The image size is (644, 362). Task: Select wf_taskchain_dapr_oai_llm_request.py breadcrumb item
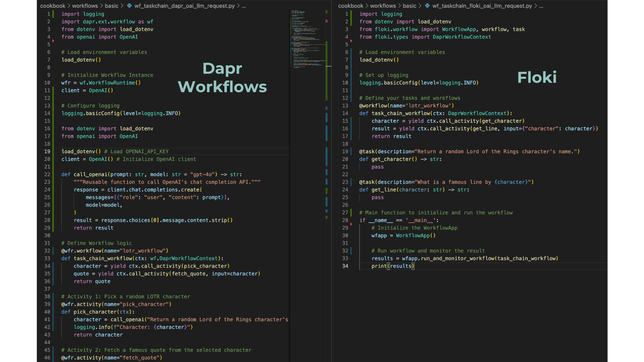[184, 6]
